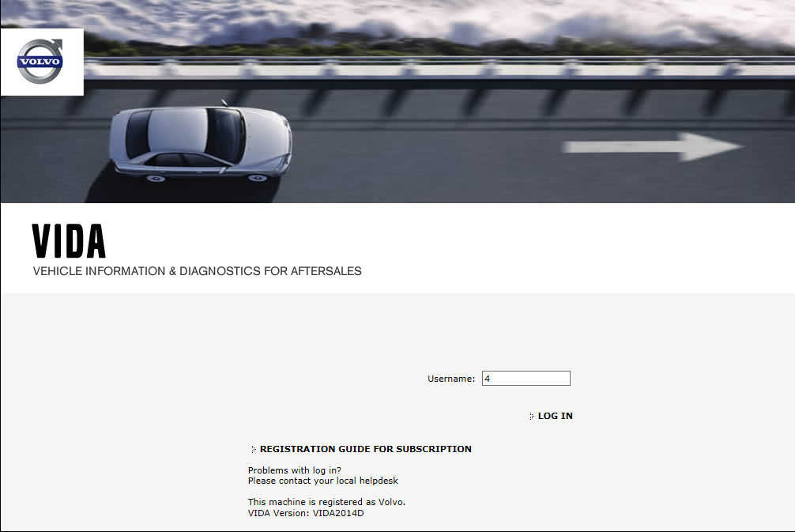Image resolution: width=795 pixels, height=532 pixels.
Task: Focus the Username input field
Action: tap(526, 379)
